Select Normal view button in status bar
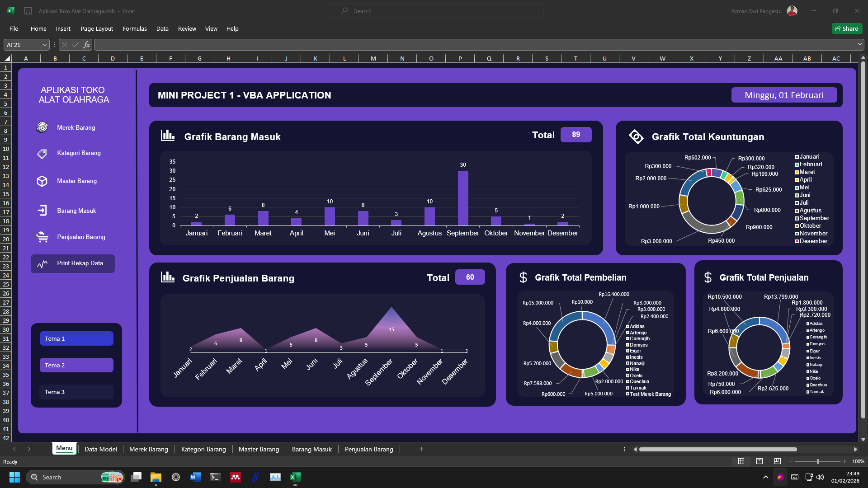The width and height of the screenshot is (868, 488). point(741,461)
